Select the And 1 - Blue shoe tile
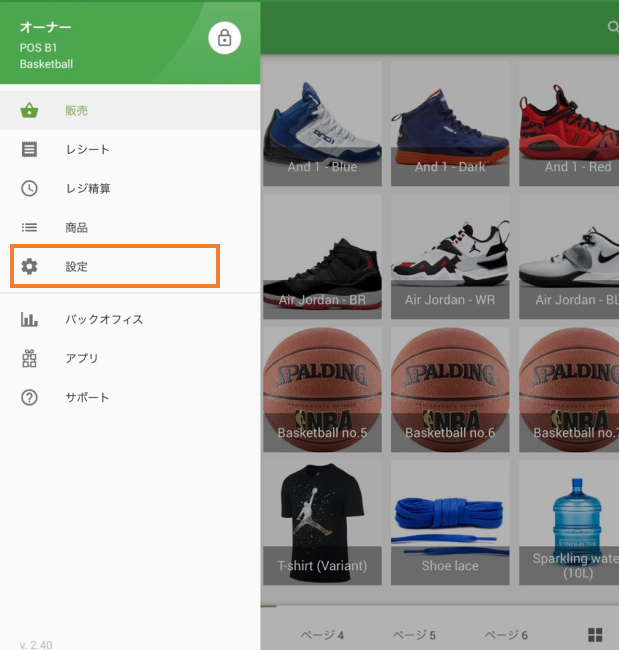The height and width of the screenshot is (650, 619). (x=322, y=125)
